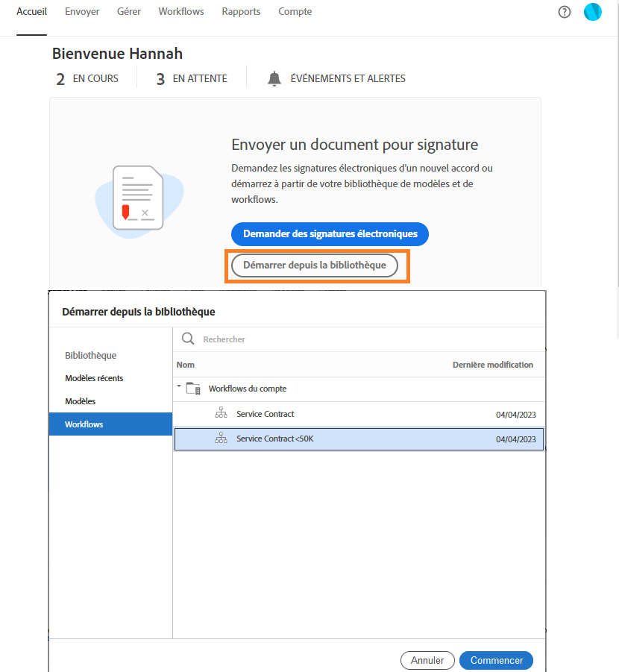Click the Annuler button

coord(427,660)
